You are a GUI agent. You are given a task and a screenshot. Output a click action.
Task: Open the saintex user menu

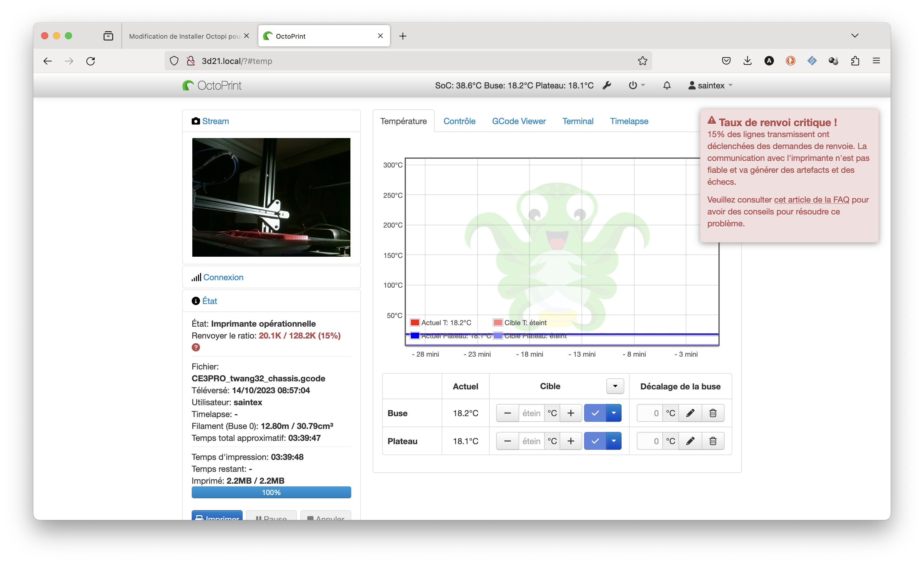[x=710, y=85]
